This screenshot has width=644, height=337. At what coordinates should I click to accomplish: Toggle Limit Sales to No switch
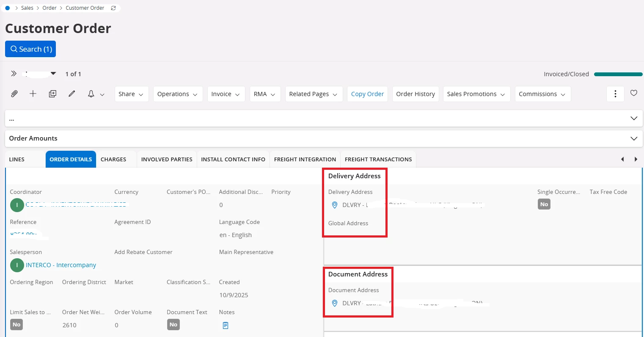(x=17, y=325)
